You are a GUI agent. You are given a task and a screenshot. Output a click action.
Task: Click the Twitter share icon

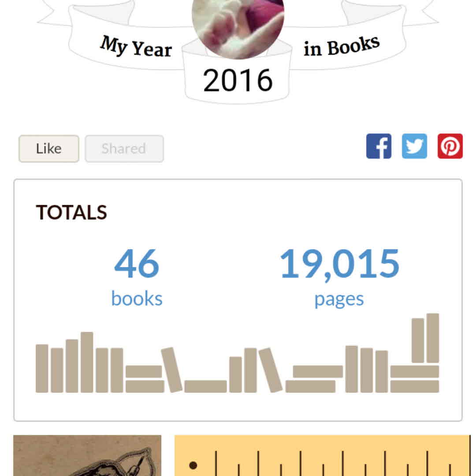414,146
